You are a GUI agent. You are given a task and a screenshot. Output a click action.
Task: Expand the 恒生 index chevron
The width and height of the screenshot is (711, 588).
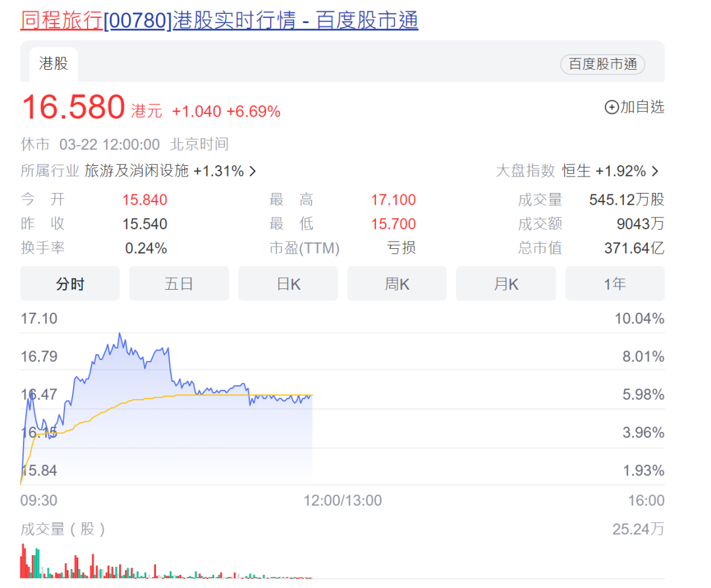pyautogui.click(x=655, y=171)
